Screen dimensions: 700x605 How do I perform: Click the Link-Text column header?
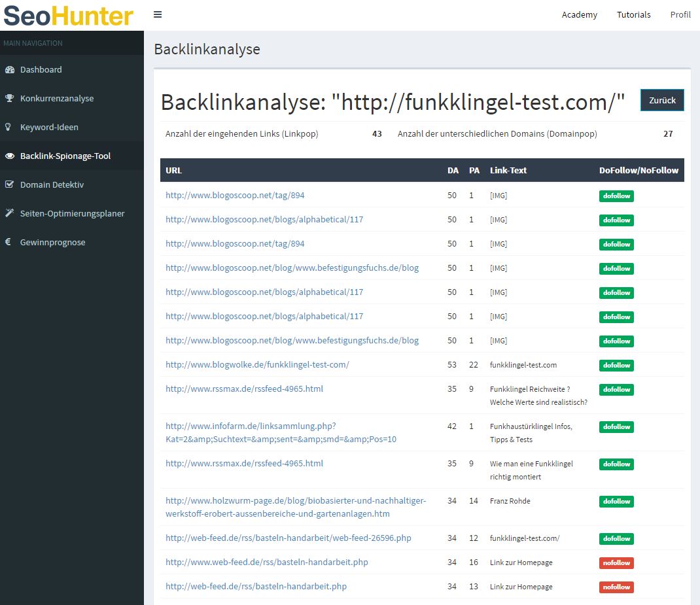(x=508, y=170)
